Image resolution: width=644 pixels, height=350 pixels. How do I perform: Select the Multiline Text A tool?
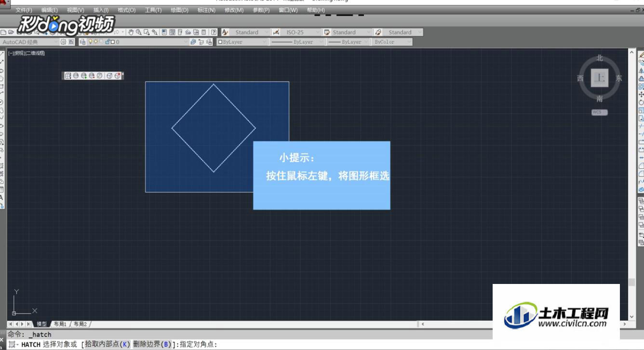pyautogui.click(x=2, y=197)
